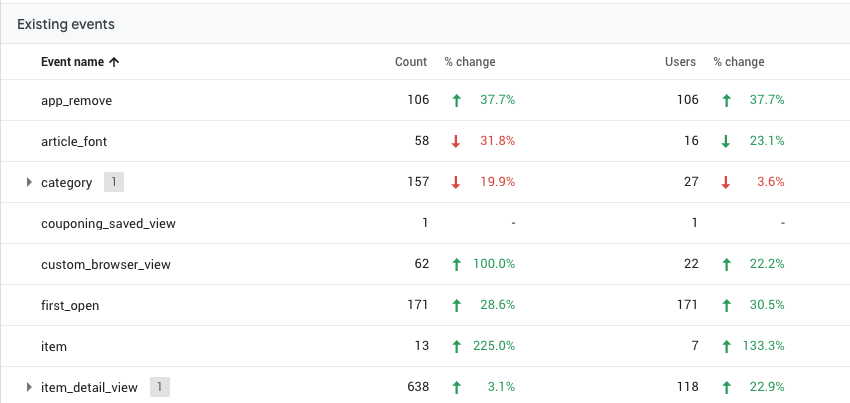Image resolution: width=850 pixels, height=403 pixels.
Task: Click the item_detail_view count value 638
Action: point(413,386)
